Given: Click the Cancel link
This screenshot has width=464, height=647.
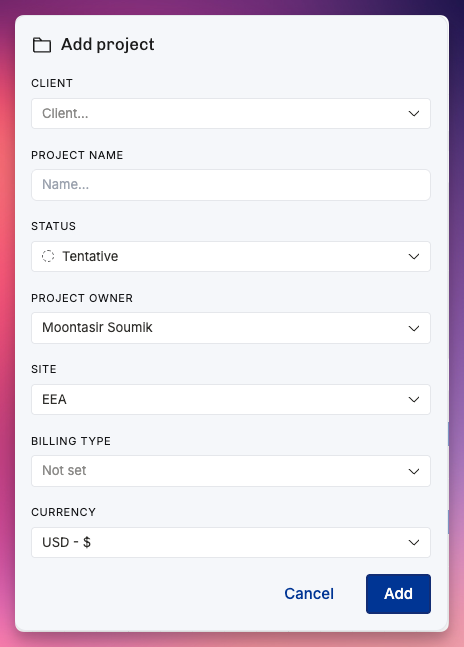Looking at the screenshot, I should (x=309, y=594).
